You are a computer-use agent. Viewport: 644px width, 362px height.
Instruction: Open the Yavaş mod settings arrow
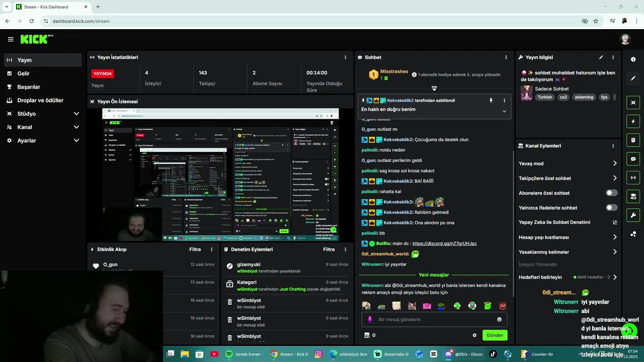point(615,163)
